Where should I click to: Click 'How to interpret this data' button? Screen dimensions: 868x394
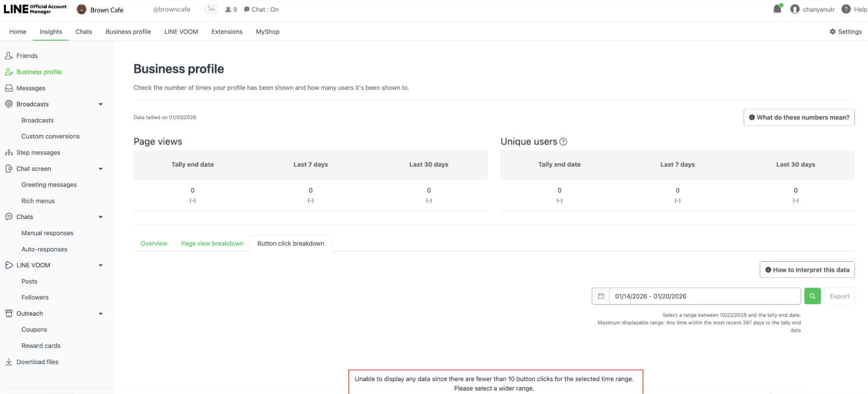coord(807,270)
